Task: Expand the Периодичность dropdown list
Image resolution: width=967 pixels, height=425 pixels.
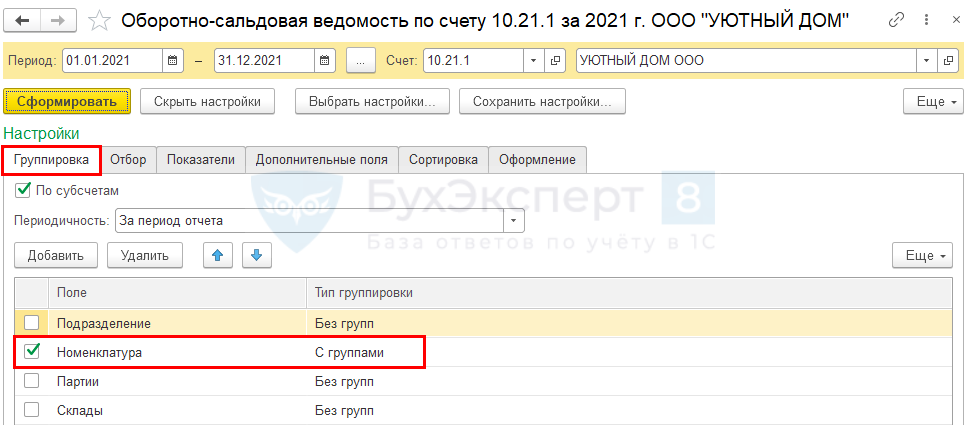Action: pos(514,220)
